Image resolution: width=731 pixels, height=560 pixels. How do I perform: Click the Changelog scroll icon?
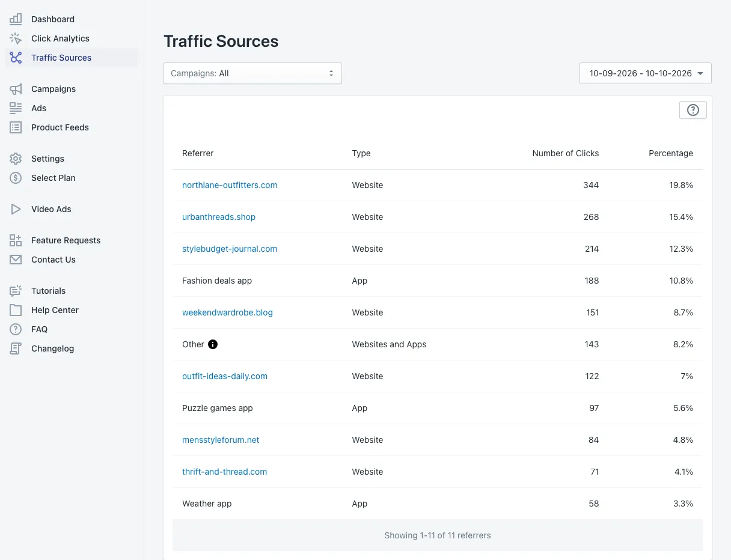click(16, 348)
